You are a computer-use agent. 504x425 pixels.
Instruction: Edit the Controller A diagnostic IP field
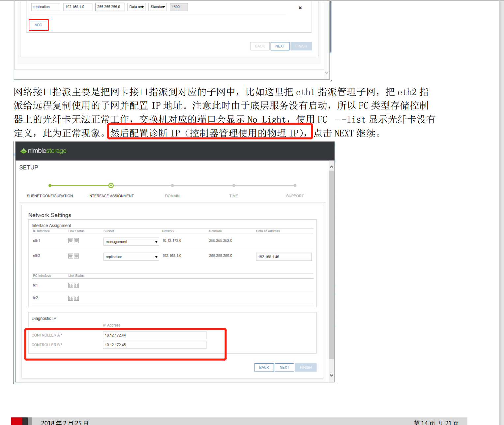[155, 335]
